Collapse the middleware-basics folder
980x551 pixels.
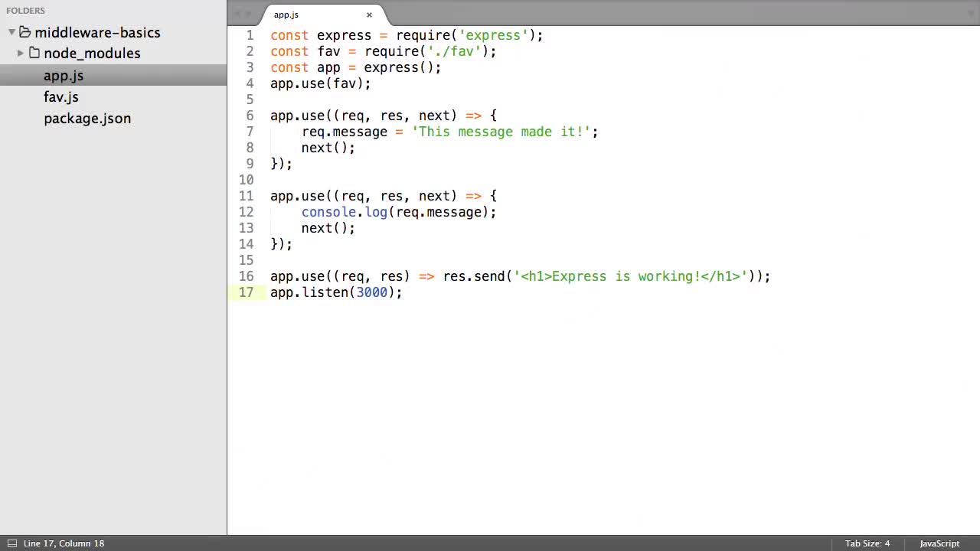pos(11,32)
